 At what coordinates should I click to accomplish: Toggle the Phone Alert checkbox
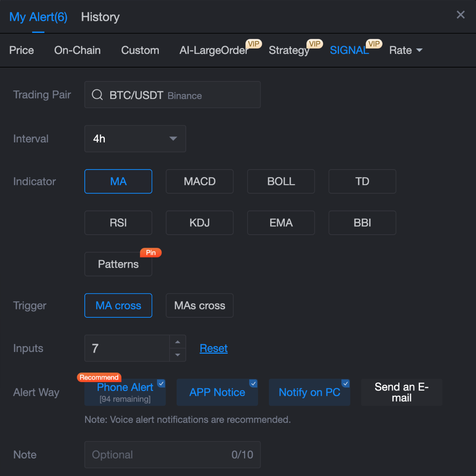pos(161,383)
